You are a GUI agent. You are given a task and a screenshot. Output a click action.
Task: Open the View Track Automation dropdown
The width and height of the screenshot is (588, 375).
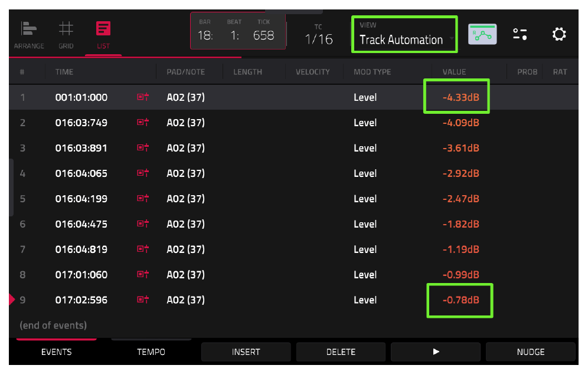tap(404, 34)
